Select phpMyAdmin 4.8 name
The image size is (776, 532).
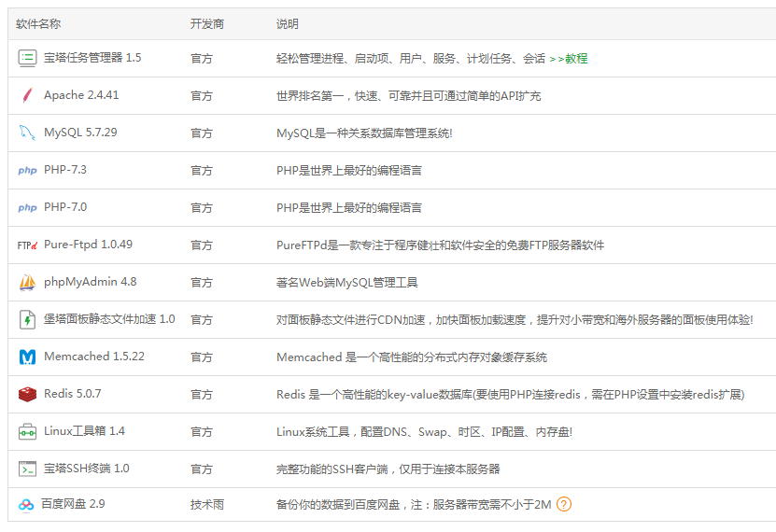[x=90, y=282]
